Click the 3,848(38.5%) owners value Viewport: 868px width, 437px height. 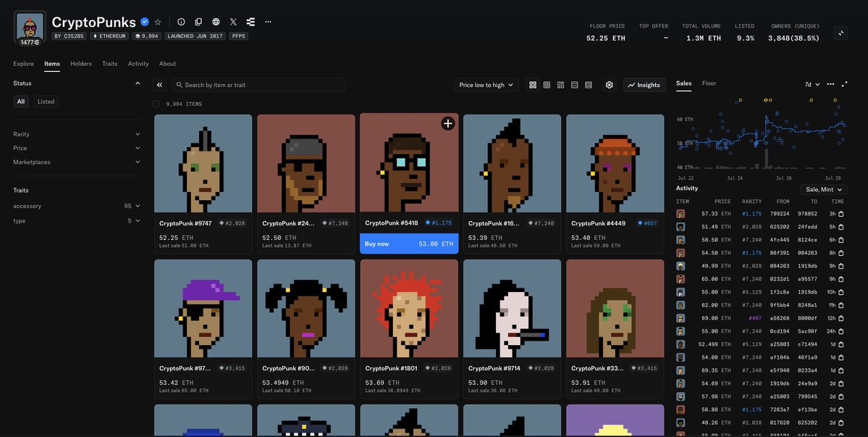click(x=793, y=38)
